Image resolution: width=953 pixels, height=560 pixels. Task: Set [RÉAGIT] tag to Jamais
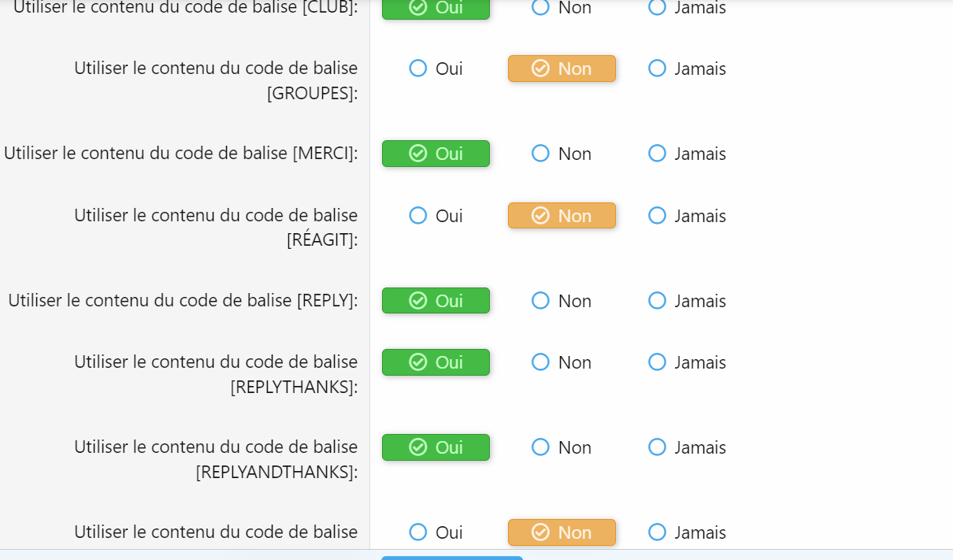tap(657, 216)
